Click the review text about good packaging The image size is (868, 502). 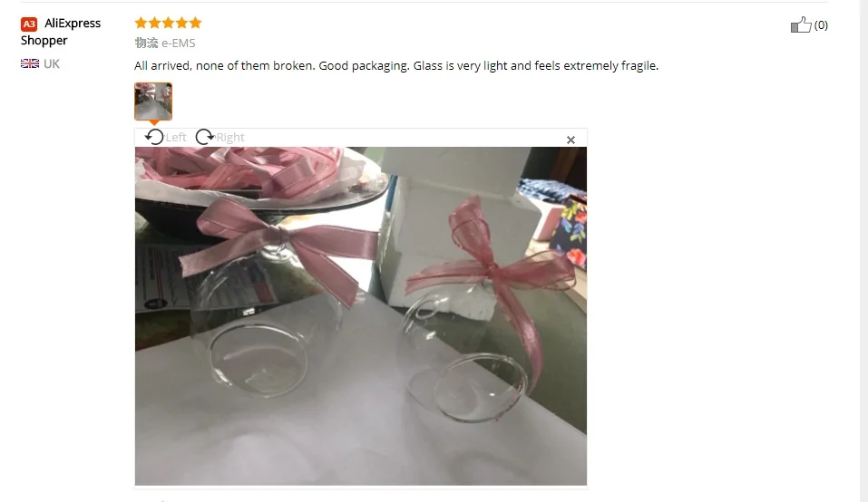pos(396,66)
